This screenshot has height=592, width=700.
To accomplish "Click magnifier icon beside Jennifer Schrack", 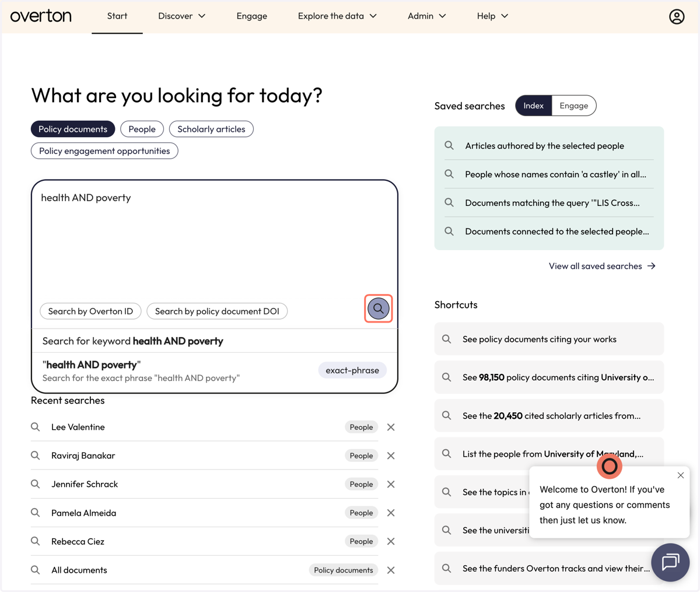I will (x=36, y=484).
